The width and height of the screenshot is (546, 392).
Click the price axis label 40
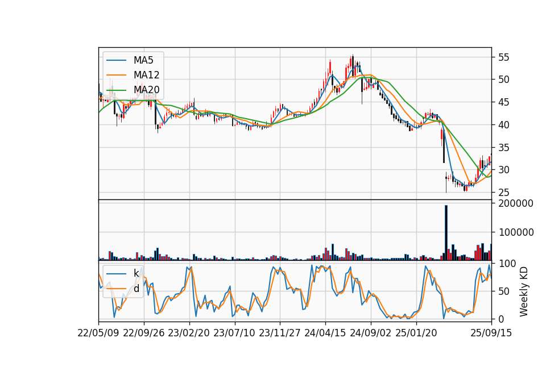(x=503, y=125)
